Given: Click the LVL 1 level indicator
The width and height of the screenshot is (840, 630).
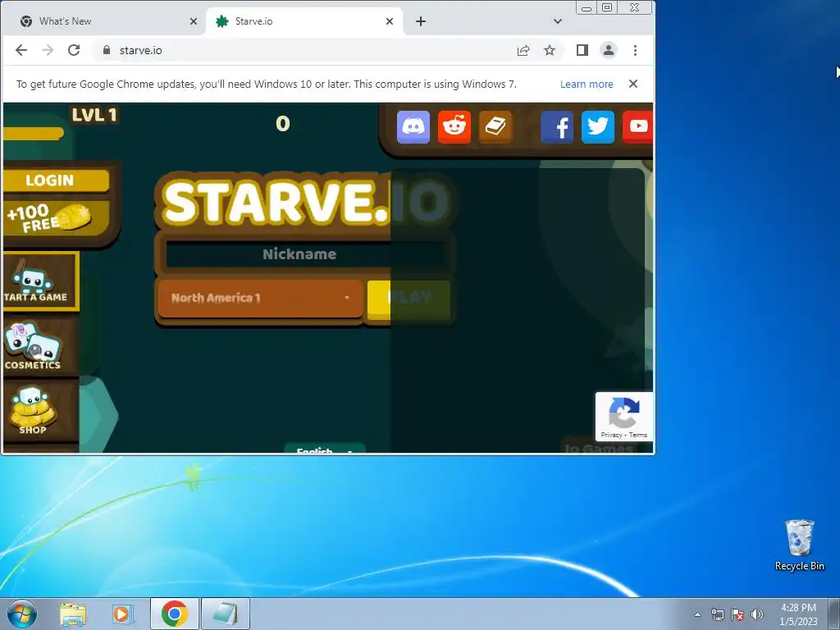Looking at the screenshot, I should click(x=94, y=115).
